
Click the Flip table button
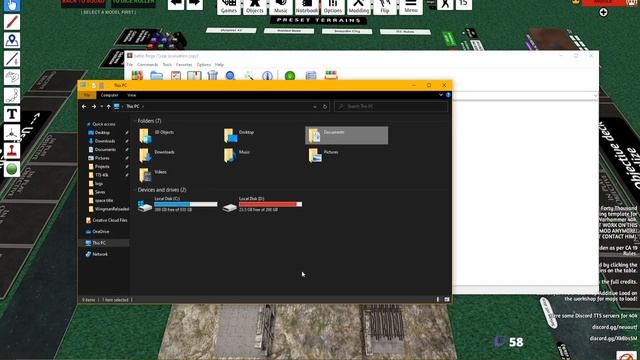point(385,7)
